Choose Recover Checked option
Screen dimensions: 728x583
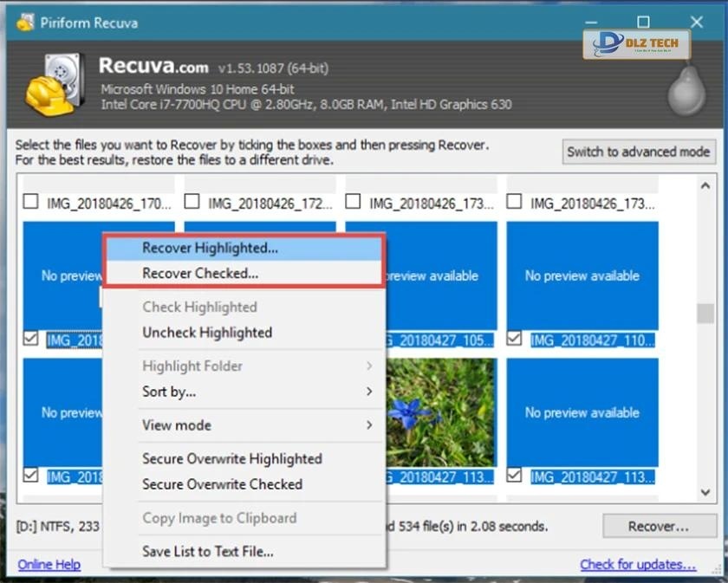click(x=198, y=273)
